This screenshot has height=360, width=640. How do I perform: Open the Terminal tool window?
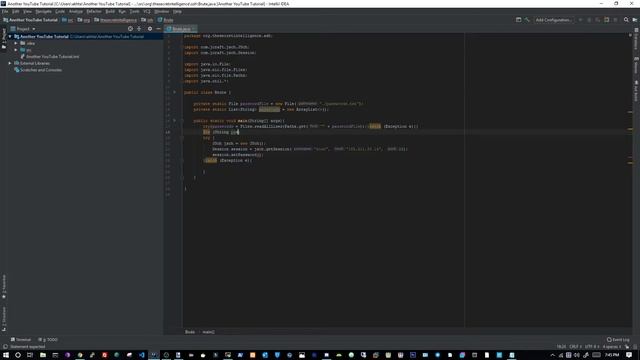(x=21, y=340)
